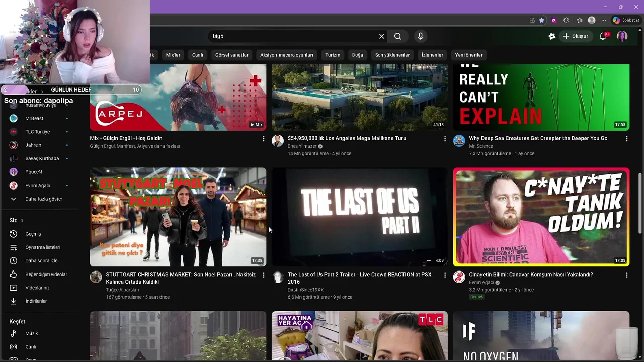Open browser Extensions puzzle icon
Screen dimensions: 644x362
pyautogui.click(x=566, y=20)
